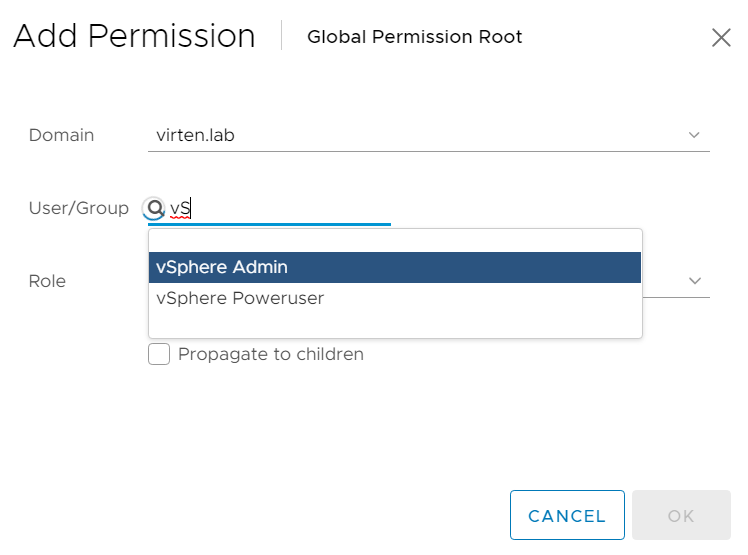Click the User/Group search magnifier icon
The width and height of the screenshot is (748, 555).
(x=154, y=209)
